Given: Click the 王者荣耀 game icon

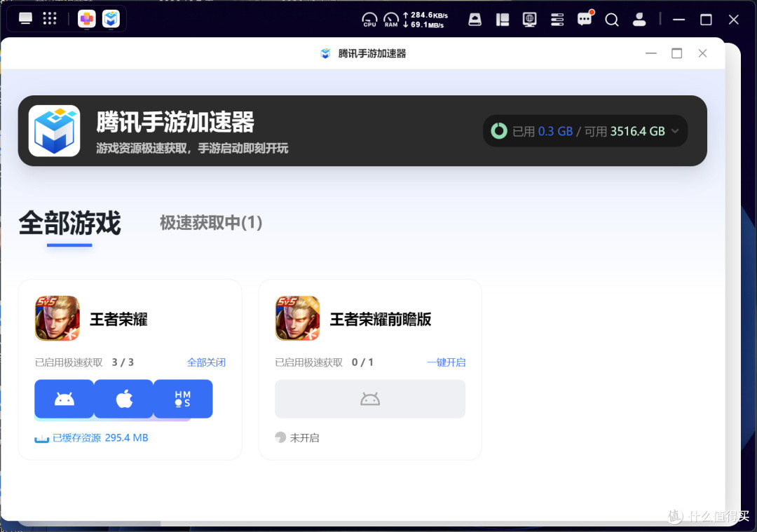Looking at the screenshot, I should [x=57, y=318].
